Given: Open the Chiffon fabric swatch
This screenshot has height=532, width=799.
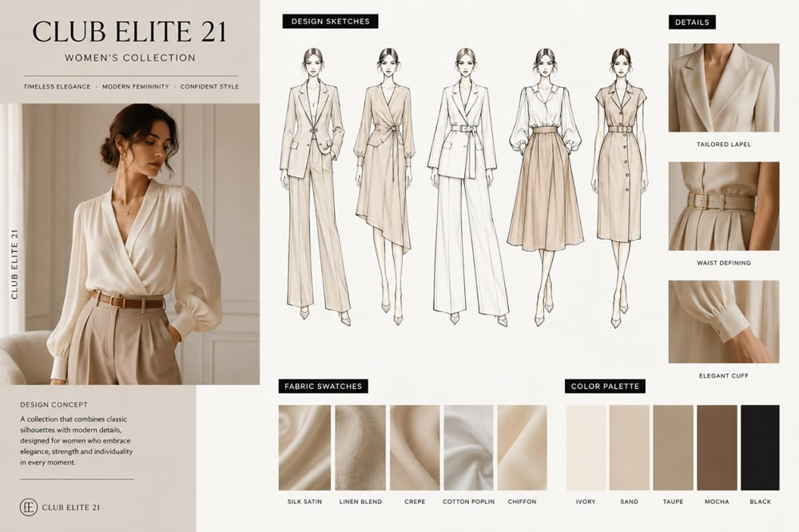Looking at the screenshot, I should click(523, 447).
